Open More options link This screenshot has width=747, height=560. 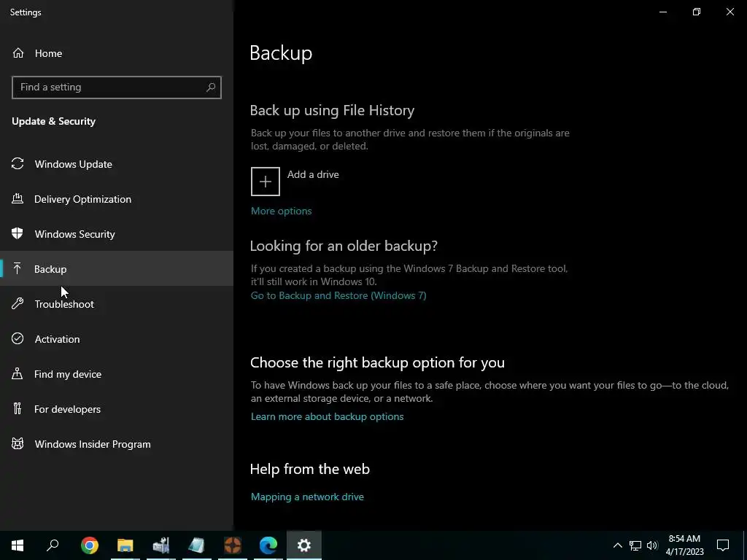[x=281, y=211]
